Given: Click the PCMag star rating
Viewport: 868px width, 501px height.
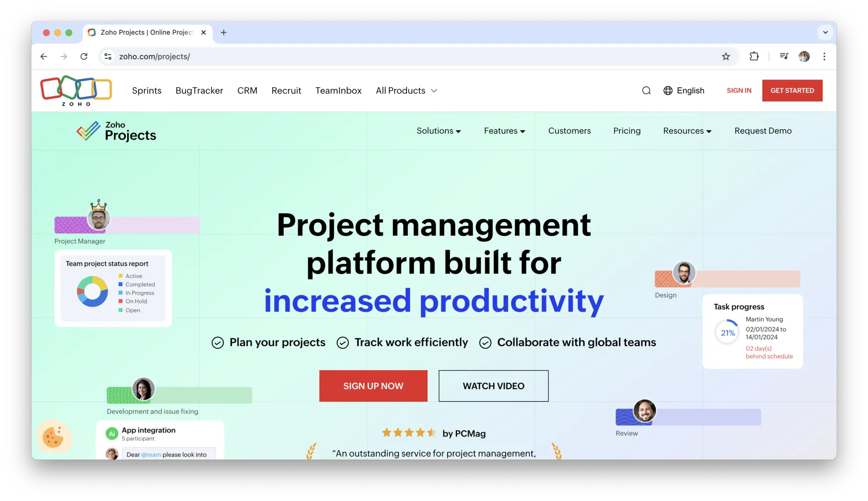Looking at the screenshot, I should 409,433.
